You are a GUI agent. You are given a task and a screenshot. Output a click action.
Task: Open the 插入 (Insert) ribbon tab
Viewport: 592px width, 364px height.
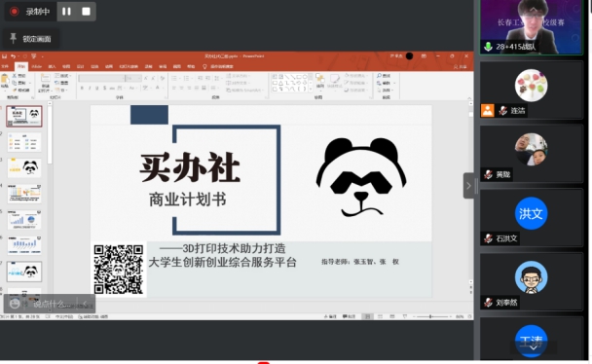pyautogui.click(x=52, y=67)
